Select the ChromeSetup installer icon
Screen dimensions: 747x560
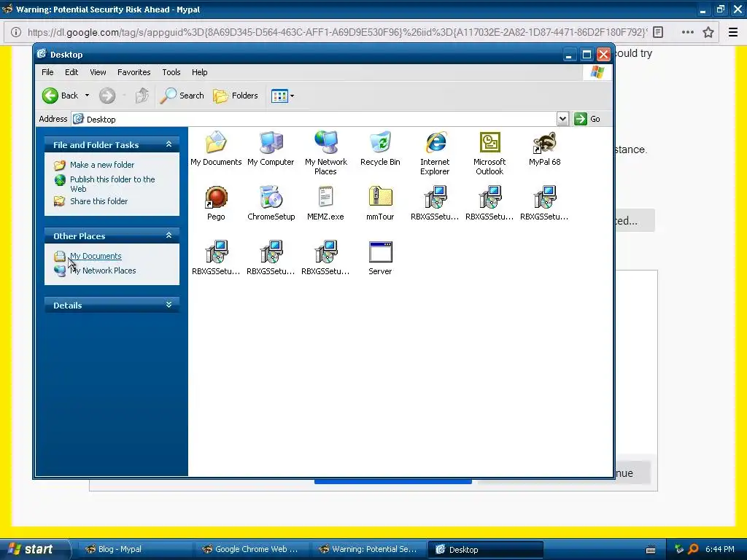coord(271,203)
